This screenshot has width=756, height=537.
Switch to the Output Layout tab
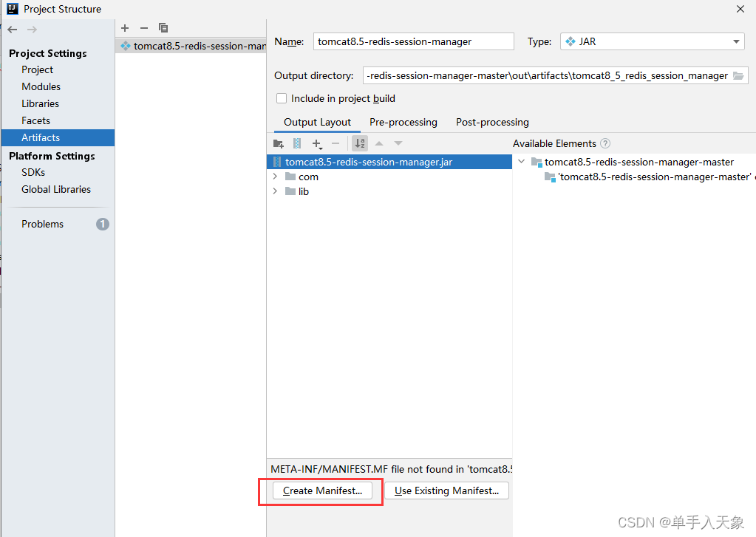coord(317,123)
